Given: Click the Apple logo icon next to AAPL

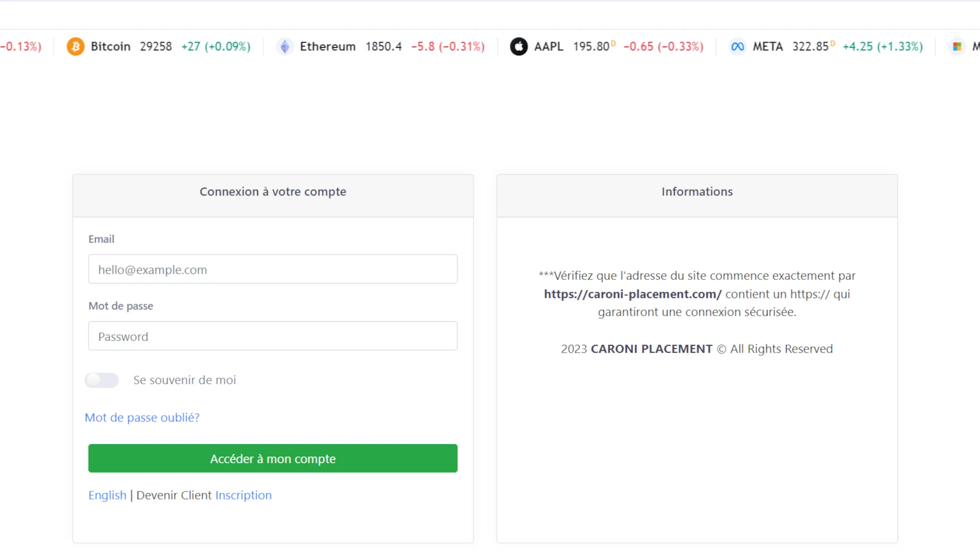Looking at the screenshot, I should [x=519, y=47].
